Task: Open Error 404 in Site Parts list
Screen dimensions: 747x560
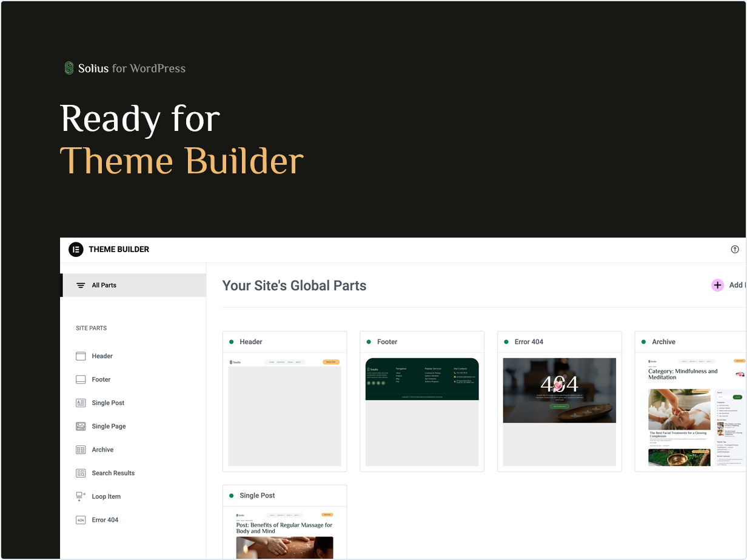Action: pyautogui.click(x=106, y=520)
